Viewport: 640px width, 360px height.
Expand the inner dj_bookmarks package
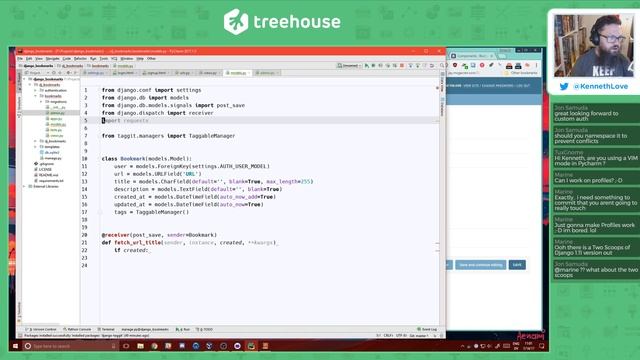36,141
